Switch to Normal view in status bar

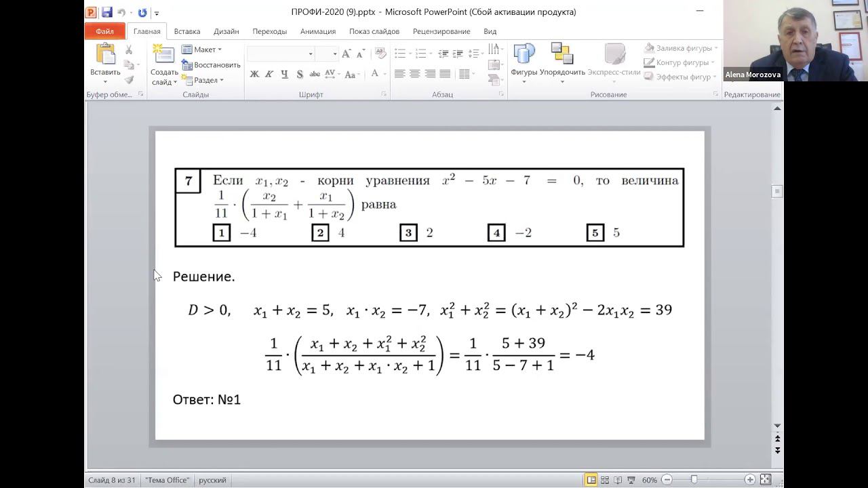click(x=591, y=480)
